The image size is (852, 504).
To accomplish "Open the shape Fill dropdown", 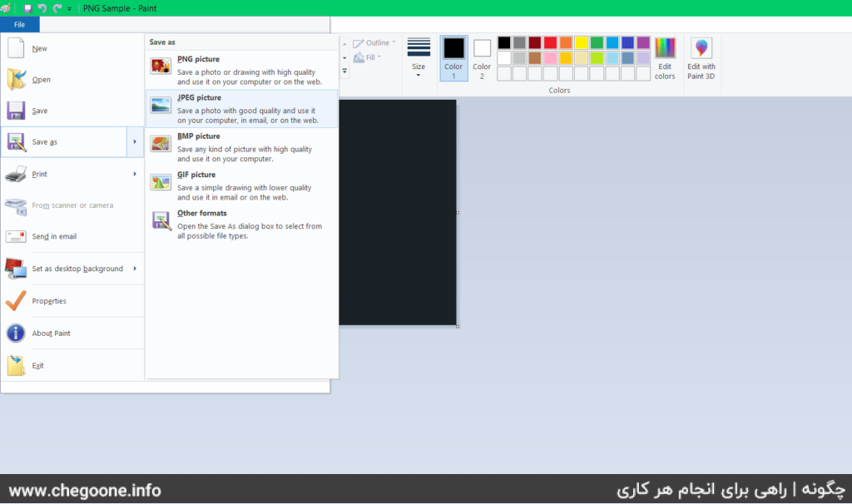I will coord(367,57).
